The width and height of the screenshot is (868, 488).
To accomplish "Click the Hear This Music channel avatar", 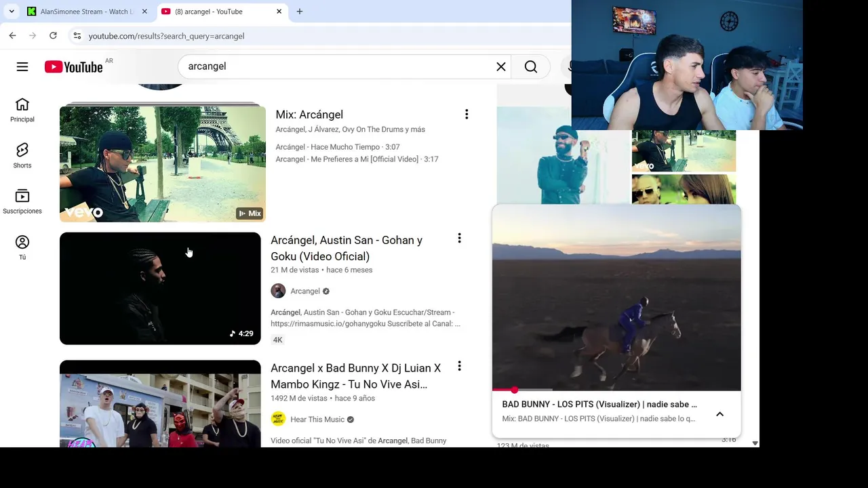I will click(x=278, y=419).
